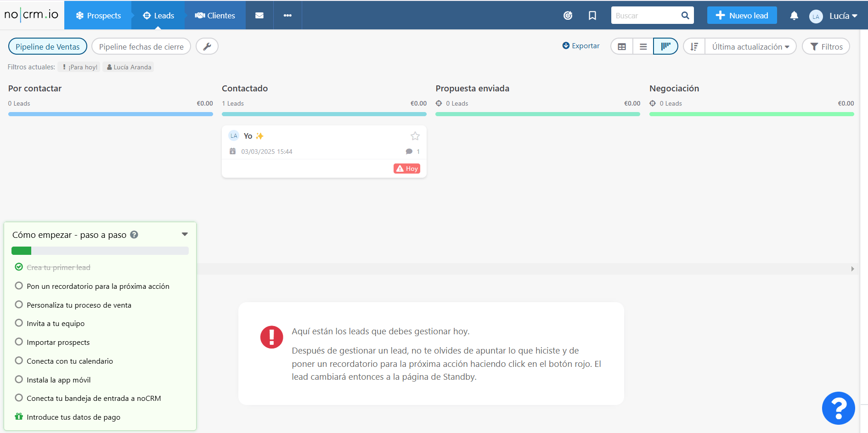Click the 'Nuevo lead' button
Image resolution: width=868 pixels, height=433 pixels.
[742, 15]
